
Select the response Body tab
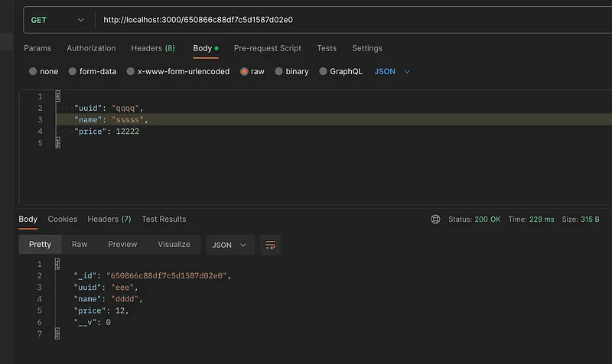28,219
